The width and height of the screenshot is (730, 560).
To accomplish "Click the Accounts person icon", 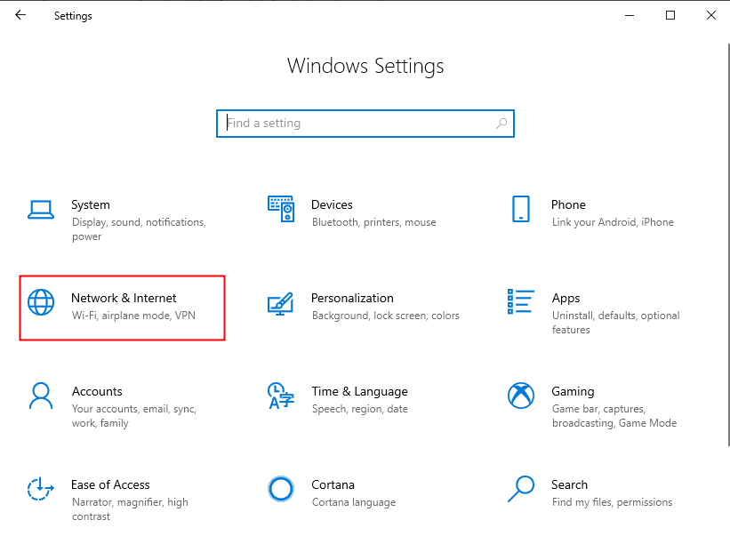I will tap(41, 396).
